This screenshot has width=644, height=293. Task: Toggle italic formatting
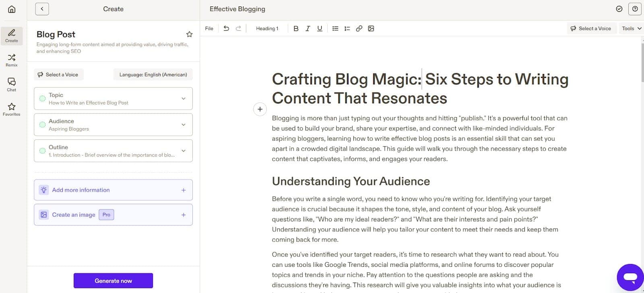(x=308, y=29)
